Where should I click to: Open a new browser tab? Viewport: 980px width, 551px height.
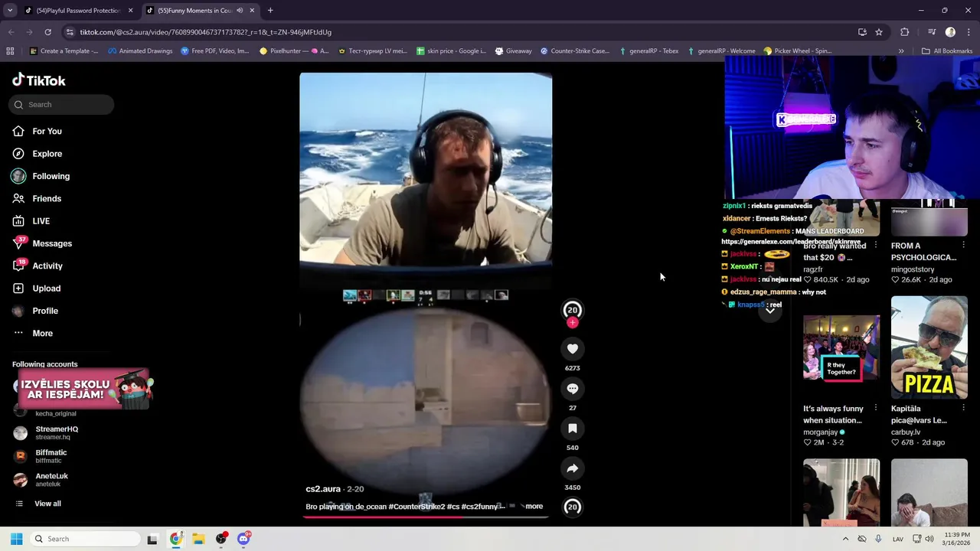(x=270, y=11)
